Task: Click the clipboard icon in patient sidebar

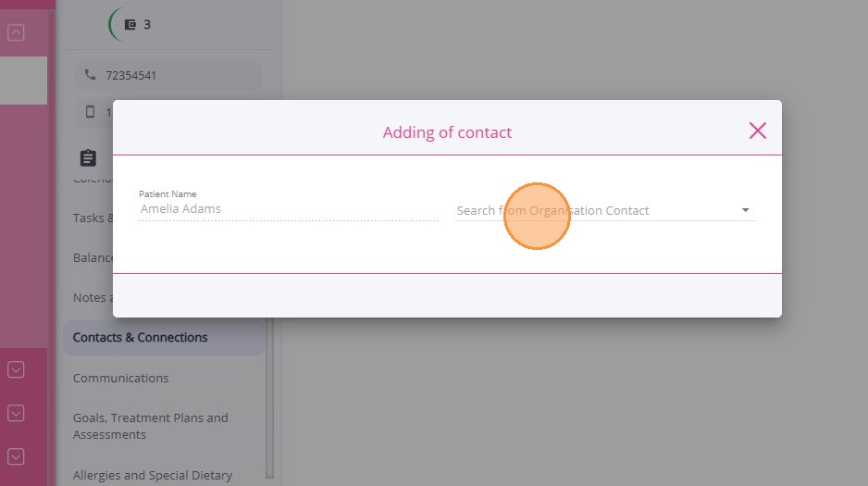Action: pyautogui.click(x=88, y=158)
